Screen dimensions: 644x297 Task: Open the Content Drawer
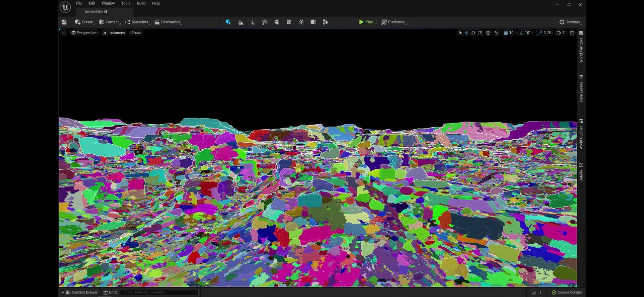(80, 292)
